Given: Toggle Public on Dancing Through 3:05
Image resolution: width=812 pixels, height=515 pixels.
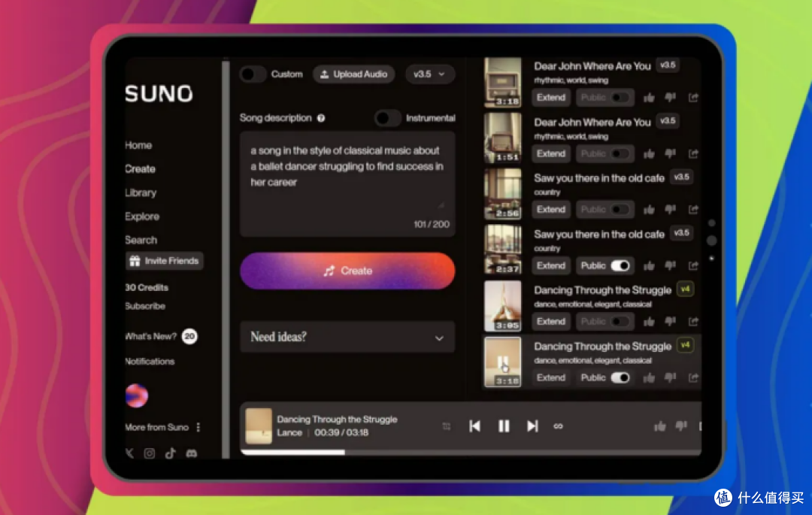Looking at the screenshot, I should click(x=620, y=322).
